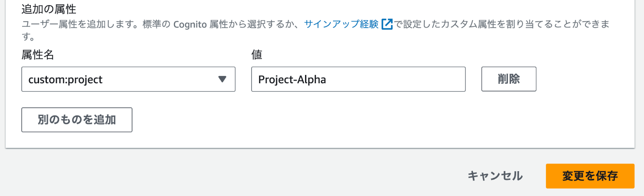Click the dropdown triangle arrow for 属性名
This screenshot has height=196, width=644.
pyautogui.click(x=222, y=79)
